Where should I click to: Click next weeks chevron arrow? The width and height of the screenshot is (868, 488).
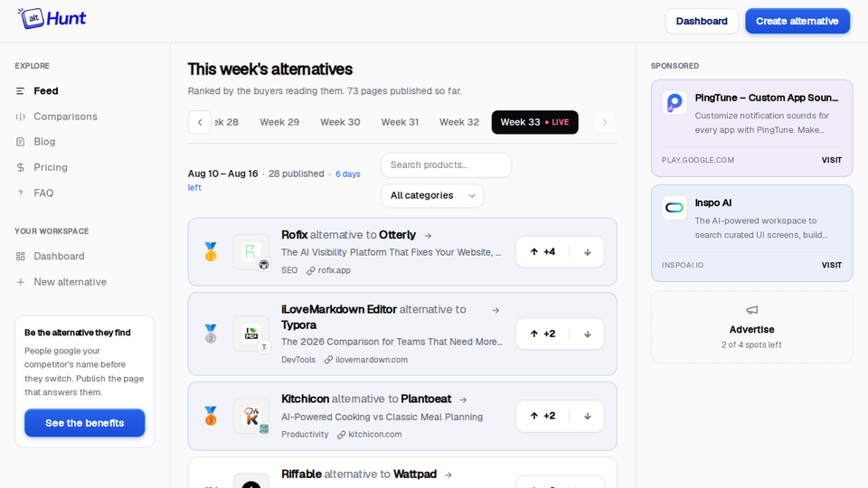point(605,122)
